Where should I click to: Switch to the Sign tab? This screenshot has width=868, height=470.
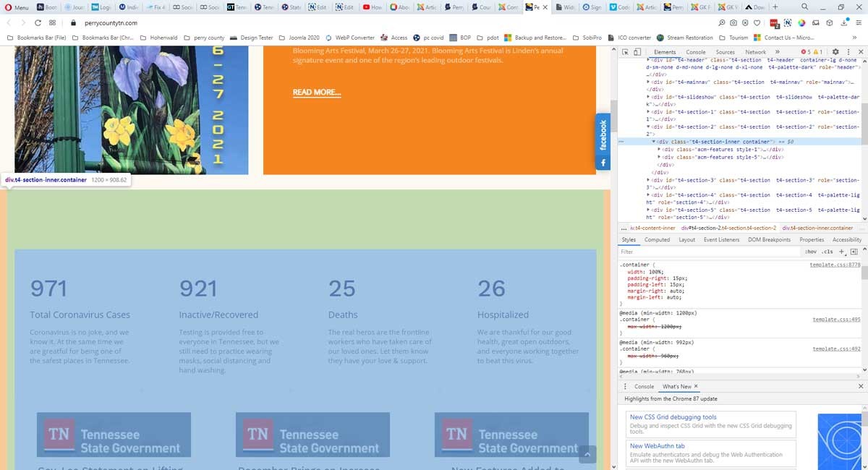point(591,7)
